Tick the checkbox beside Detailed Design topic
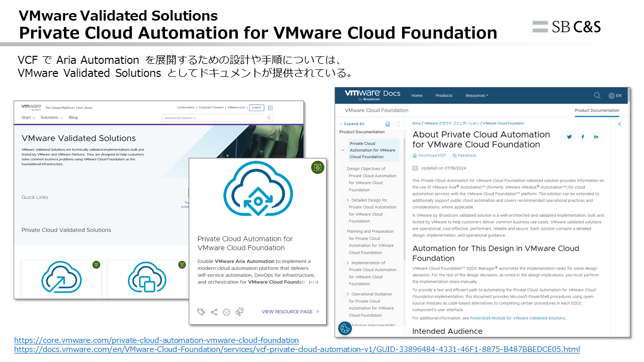644x362 pixels. pyautogui.click(x=344, y=200)
